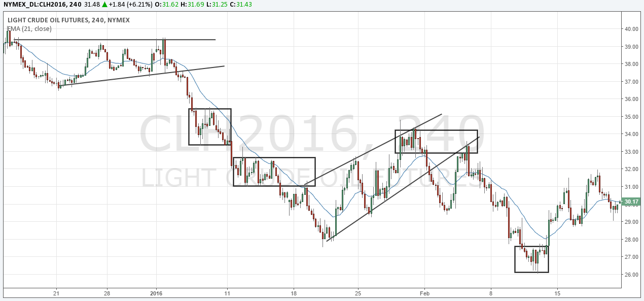Select the horizontal resistance line near 39.50
This screenshot has height=301, width=644.
(x=115, y=40)
